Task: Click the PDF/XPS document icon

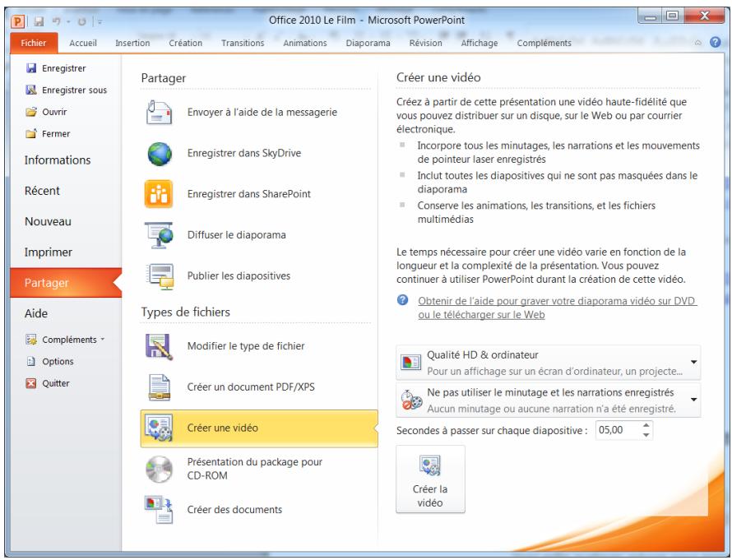Action: tap(160, 387)
